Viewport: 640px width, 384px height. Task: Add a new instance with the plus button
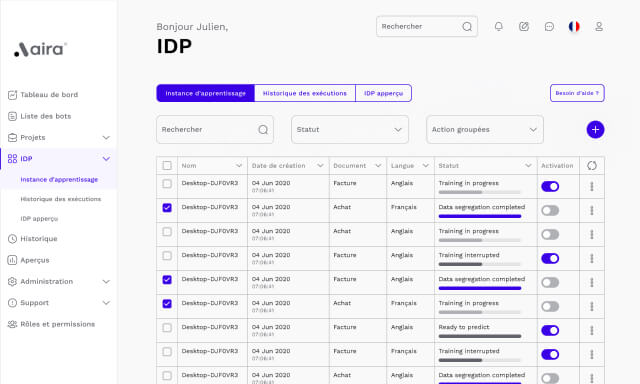[595, 130]
